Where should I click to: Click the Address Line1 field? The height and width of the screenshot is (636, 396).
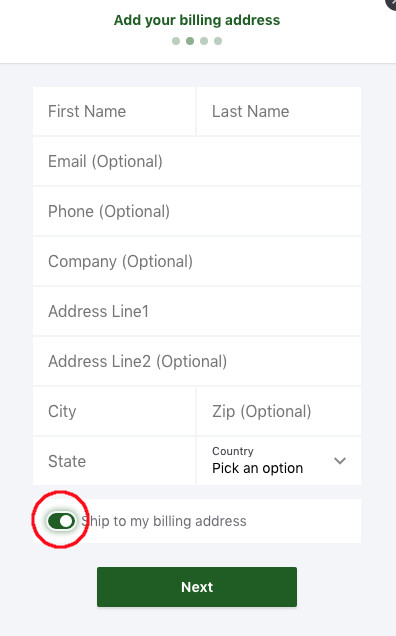(197, 311)
